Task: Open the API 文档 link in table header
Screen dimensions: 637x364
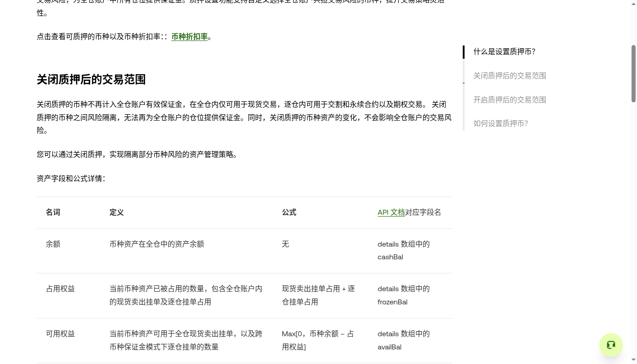Action: (x=391, y=212)
